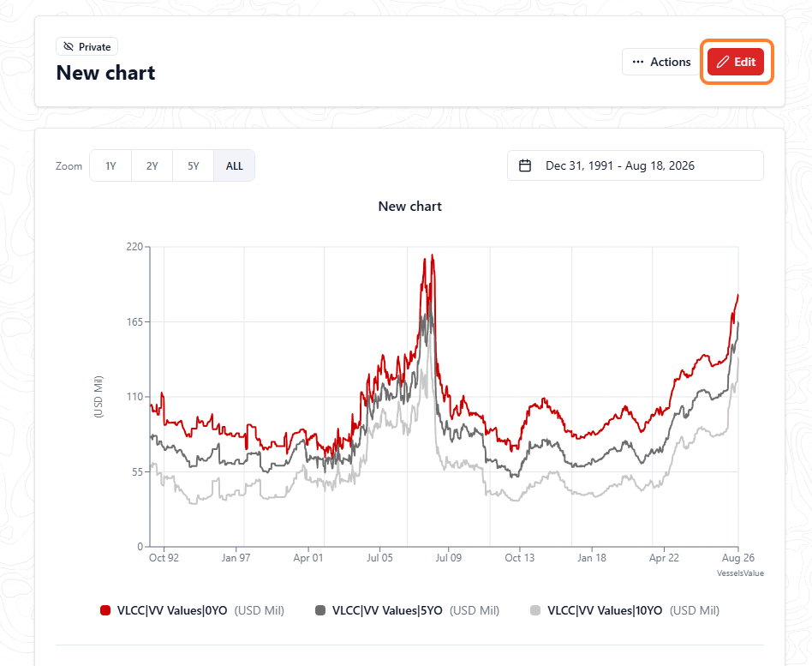Screen dimensions: 812x666
Task: Set zoom range to 5Y
Action: coord(194,165)
